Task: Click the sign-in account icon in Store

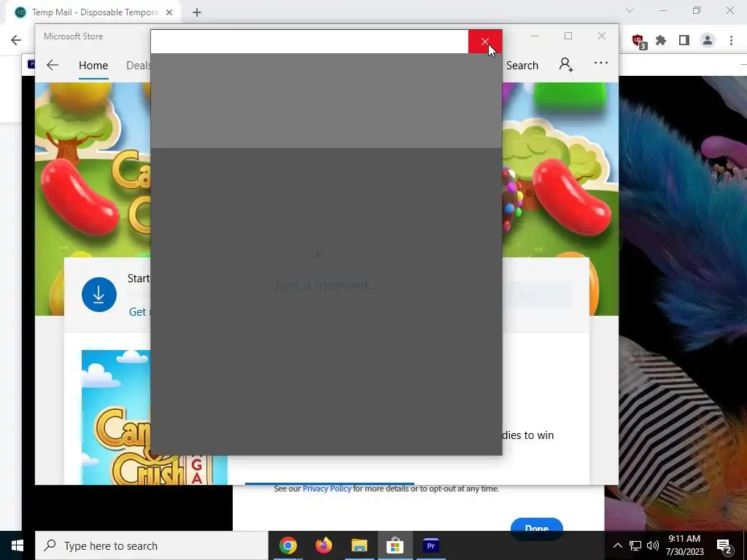Action: 565,64
